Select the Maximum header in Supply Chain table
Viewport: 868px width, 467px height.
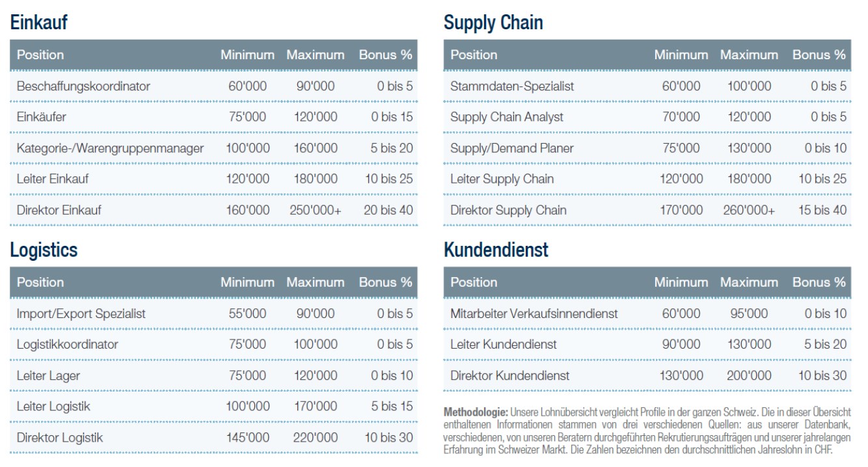[x=749, y=55]
